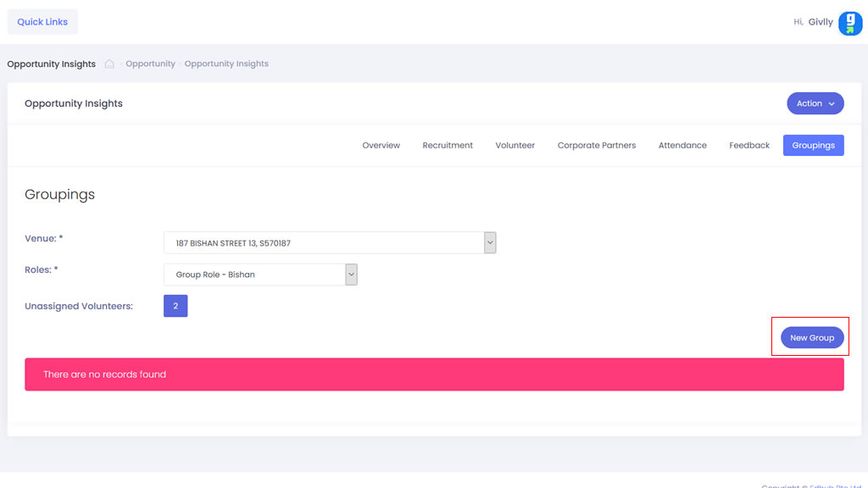Click the Unassigned Volunteers count badge

coord(175,306)
